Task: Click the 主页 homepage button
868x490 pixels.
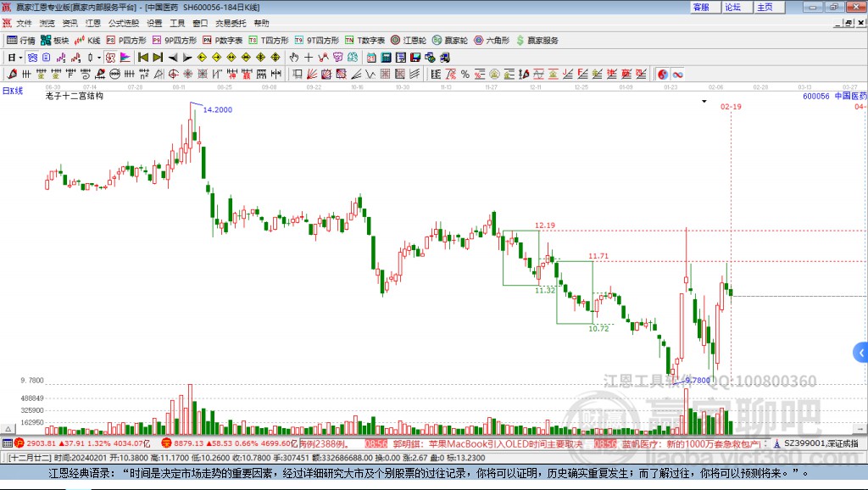Action: point(769,7)
